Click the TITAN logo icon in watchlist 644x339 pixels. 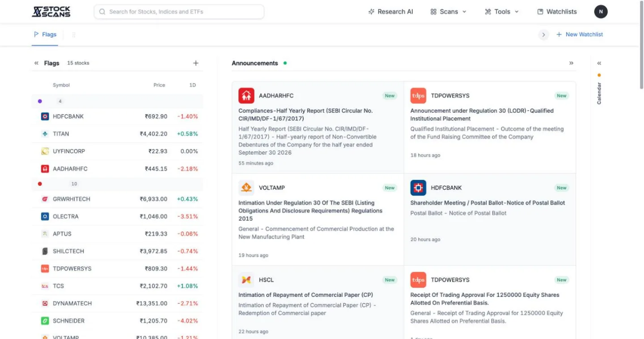(x=45, y=134)
